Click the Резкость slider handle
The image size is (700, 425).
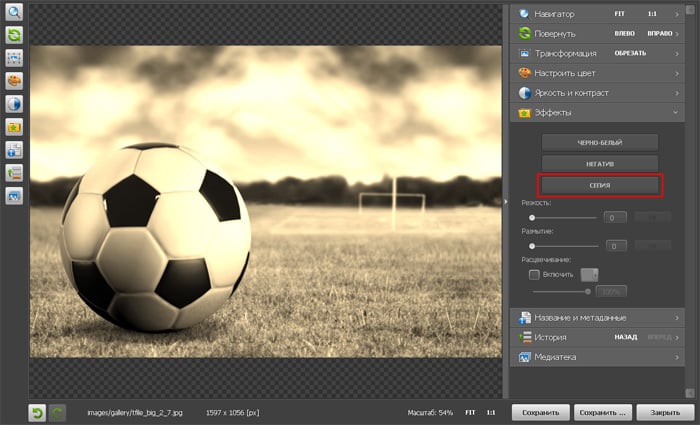point(533,217)
